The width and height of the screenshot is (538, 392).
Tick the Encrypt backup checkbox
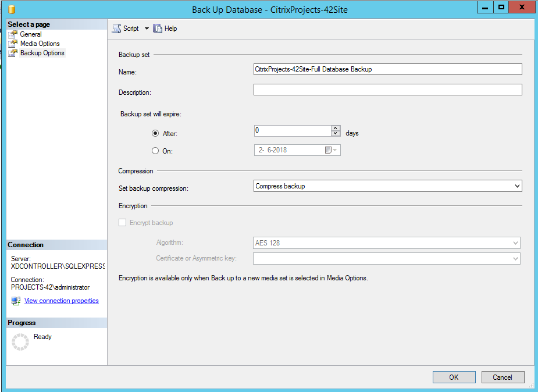[123, 223]
